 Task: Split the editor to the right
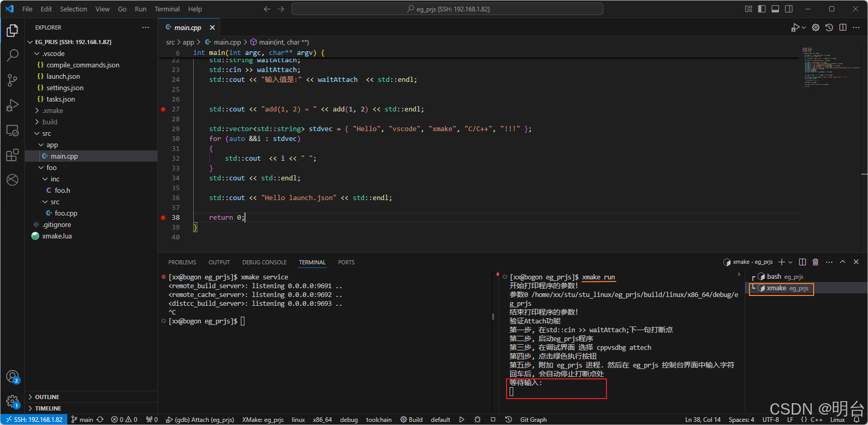coord(843,27)
